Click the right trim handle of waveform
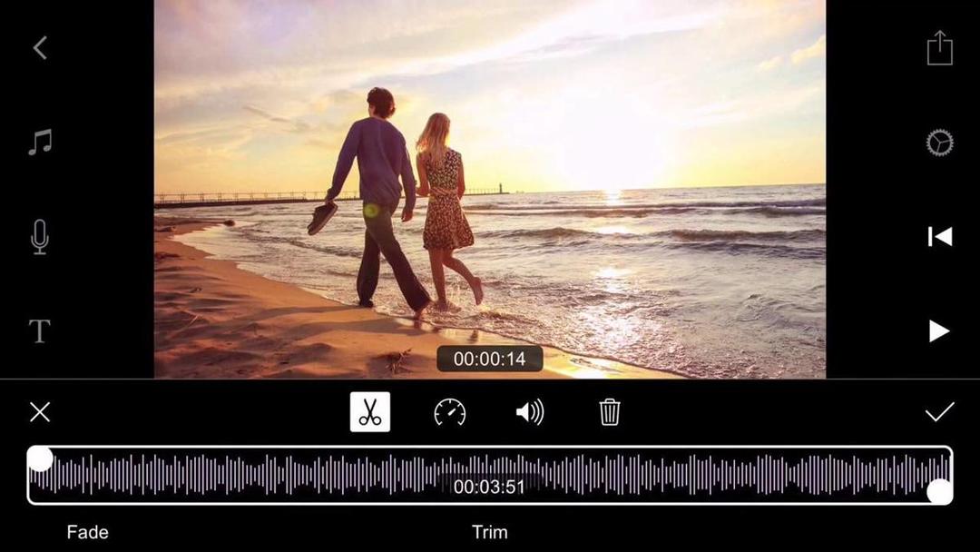Screen dimensions: 980x552 point(939,491)
